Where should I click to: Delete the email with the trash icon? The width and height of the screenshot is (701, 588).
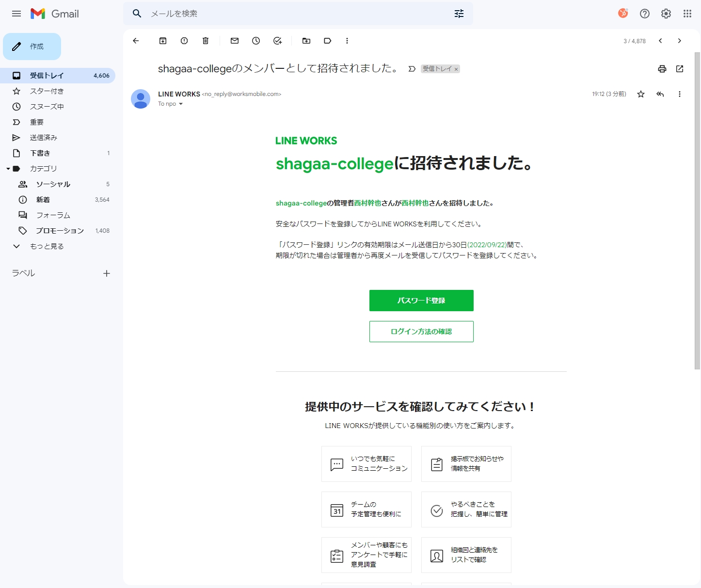206,41
